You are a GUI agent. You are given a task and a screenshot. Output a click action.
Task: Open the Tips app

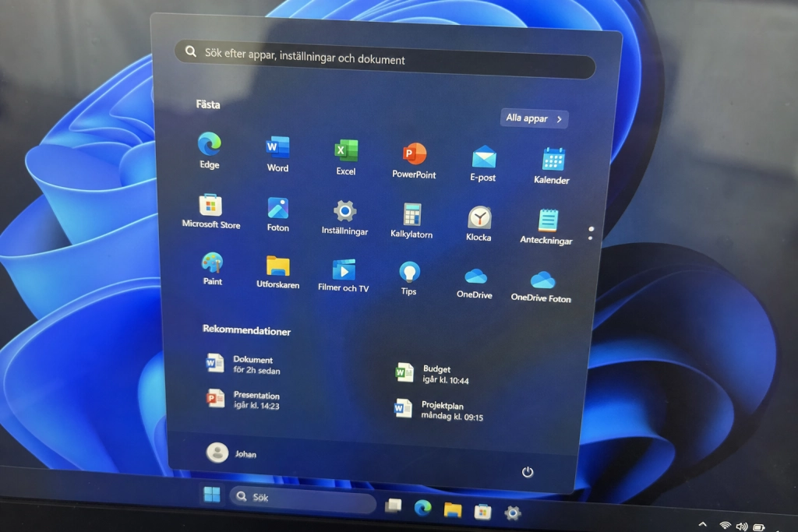[x=408, y=278]
